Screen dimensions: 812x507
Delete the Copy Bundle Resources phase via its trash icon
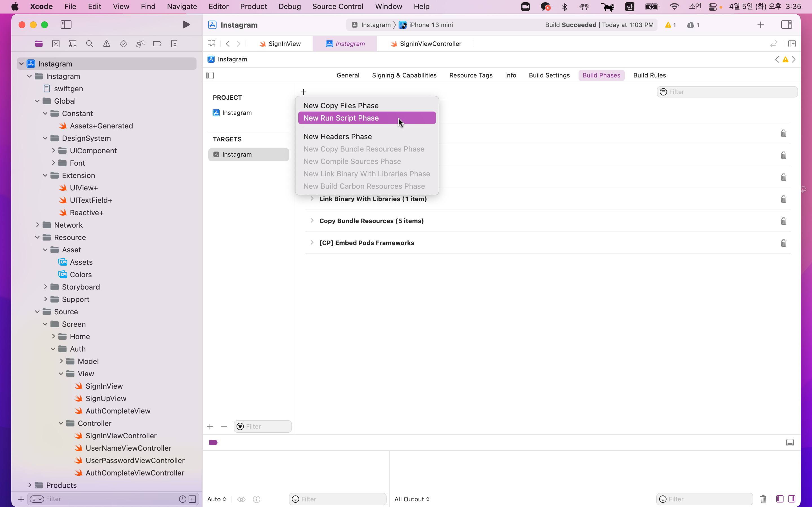(x=783, y=221)
